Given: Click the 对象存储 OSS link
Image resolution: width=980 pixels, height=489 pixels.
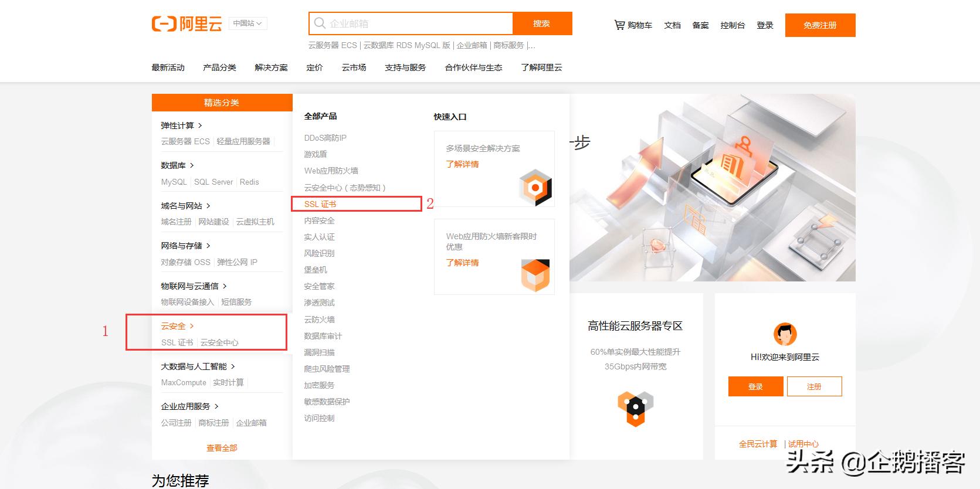Looking at the screenshot, I should click(185, 262).
